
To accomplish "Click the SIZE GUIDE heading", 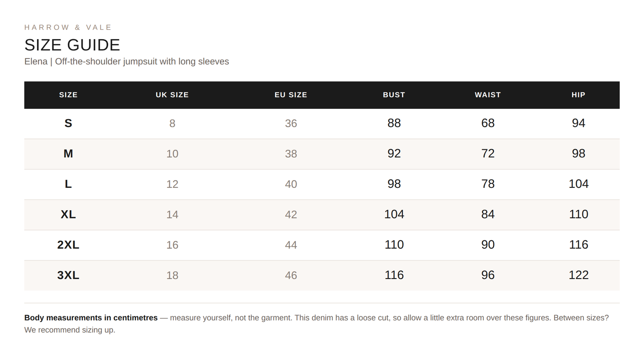I will 72,45.
